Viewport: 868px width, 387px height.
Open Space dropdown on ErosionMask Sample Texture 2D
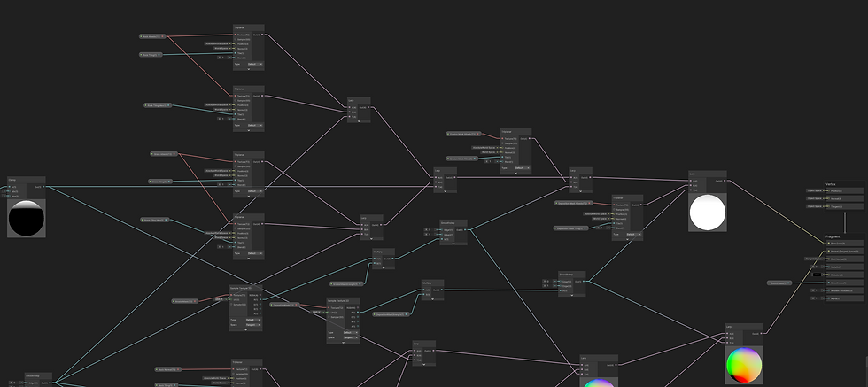click(x=252, y=325)
